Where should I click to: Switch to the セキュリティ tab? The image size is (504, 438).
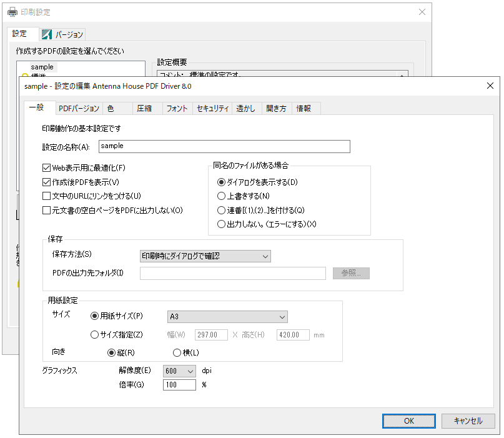click(x=212, y=109)
